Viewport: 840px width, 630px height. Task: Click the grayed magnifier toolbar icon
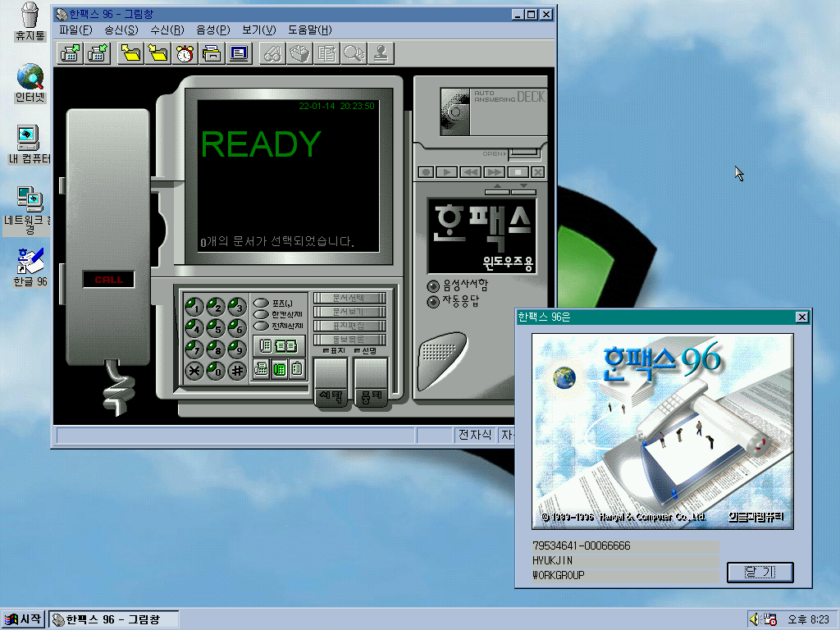click(354, 53)
